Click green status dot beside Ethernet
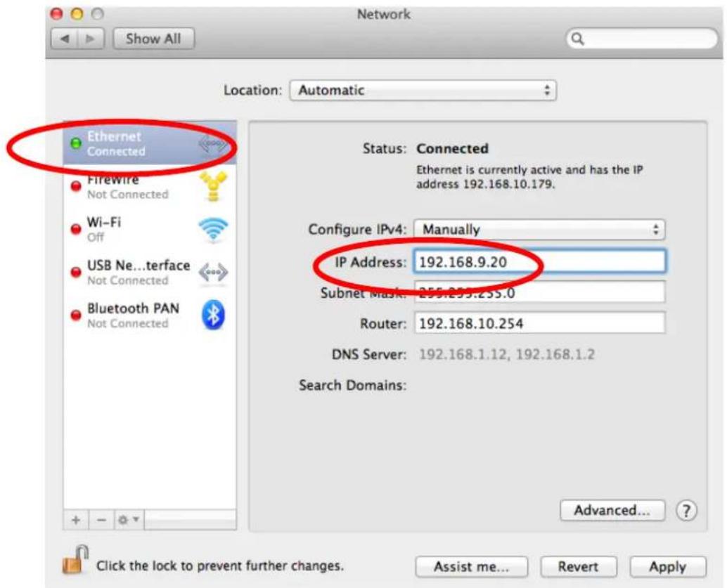Screen dimensions: 727x588 coord(75,143)
